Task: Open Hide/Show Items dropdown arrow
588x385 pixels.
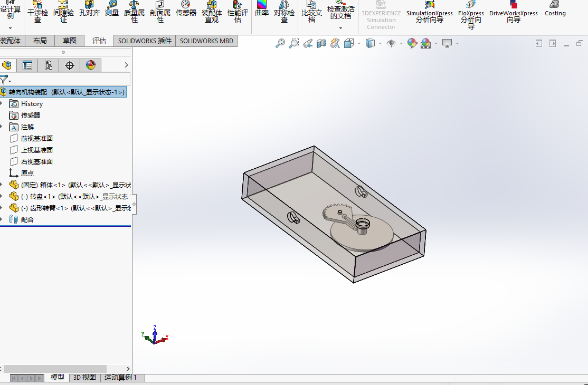Action: (401, 44)
